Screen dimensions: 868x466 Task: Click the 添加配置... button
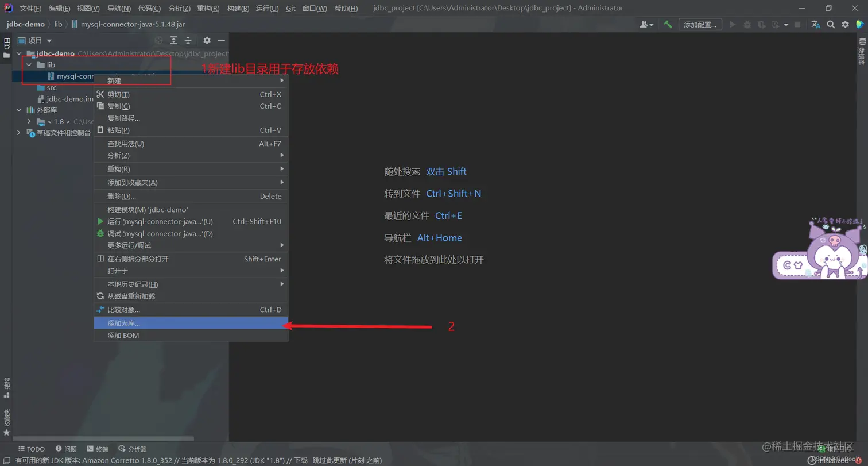pos(700,25)
